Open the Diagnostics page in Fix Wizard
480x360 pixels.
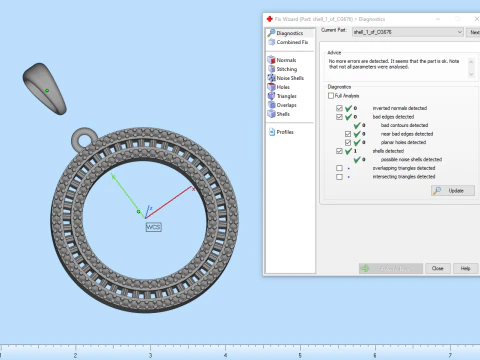coord(290,33)
